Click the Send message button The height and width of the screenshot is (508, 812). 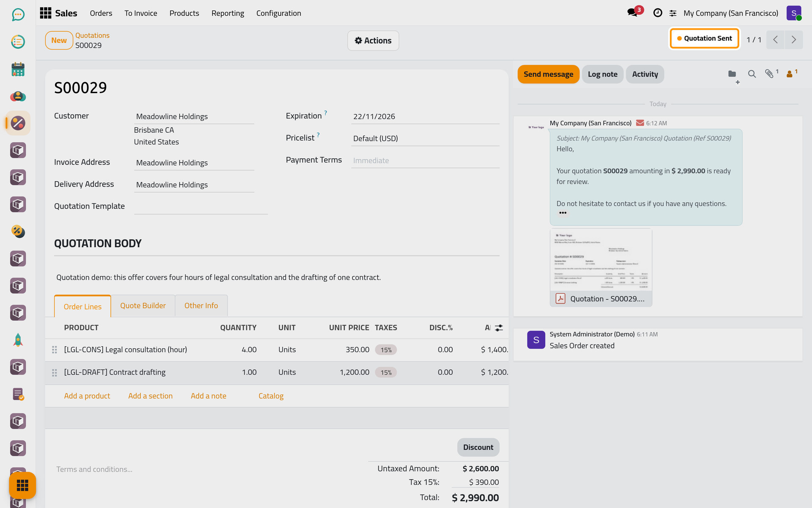549,74
